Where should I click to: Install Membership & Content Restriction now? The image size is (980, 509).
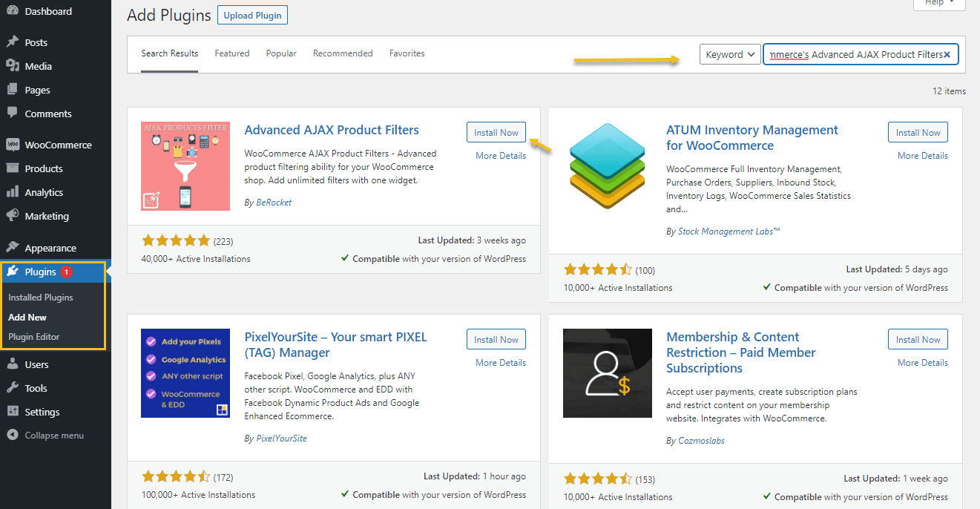pos(918,339)
